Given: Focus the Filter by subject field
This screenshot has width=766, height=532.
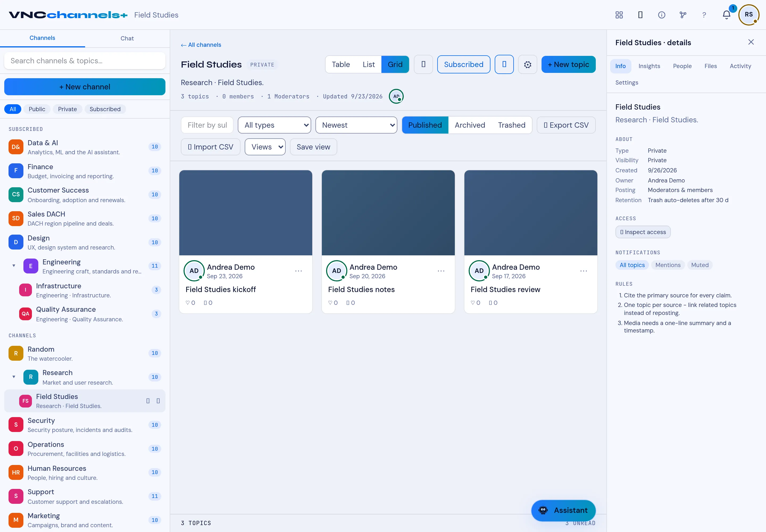Looking at the screenshot, I should [x=207, y=125].
